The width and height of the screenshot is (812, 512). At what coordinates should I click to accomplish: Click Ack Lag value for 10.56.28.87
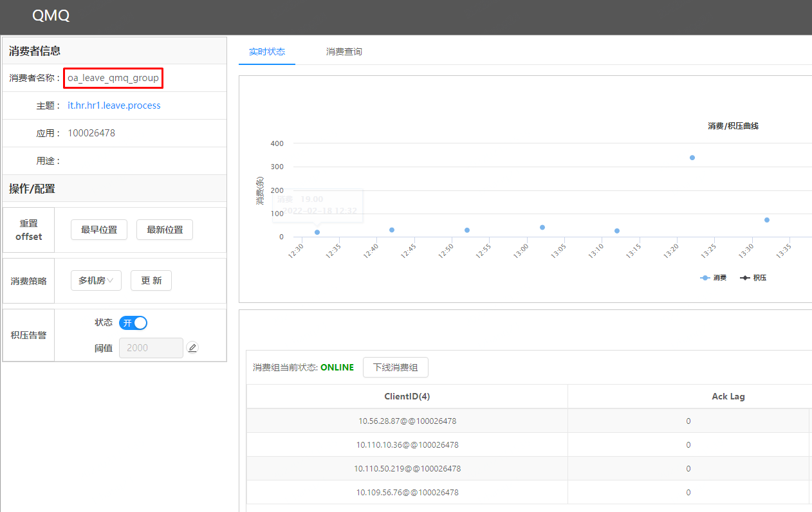pyautogui.click(x=688, y=421)
